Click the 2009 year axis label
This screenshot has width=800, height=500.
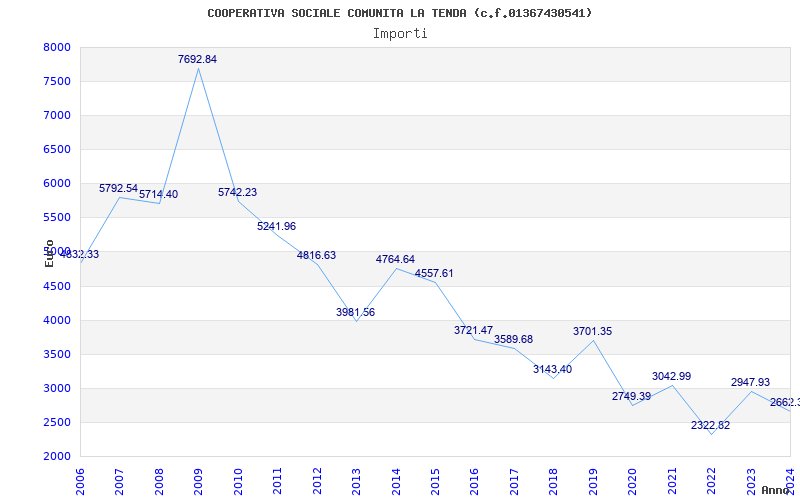[x=198, y=482]
